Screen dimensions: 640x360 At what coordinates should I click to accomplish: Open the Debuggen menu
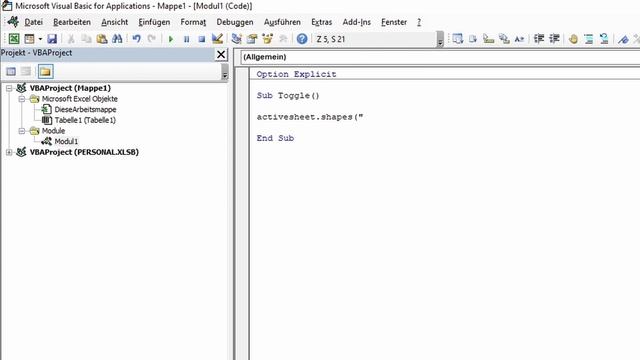point(235,22)
